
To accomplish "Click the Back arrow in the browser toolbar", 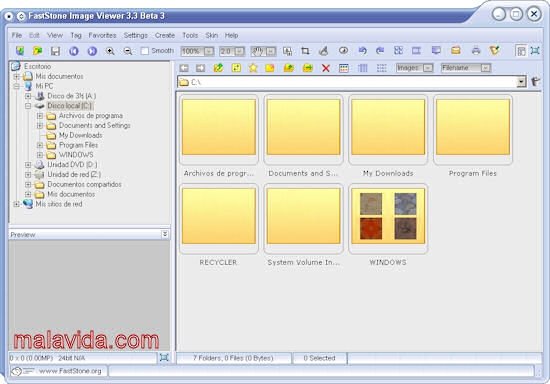I will point(184,68).
